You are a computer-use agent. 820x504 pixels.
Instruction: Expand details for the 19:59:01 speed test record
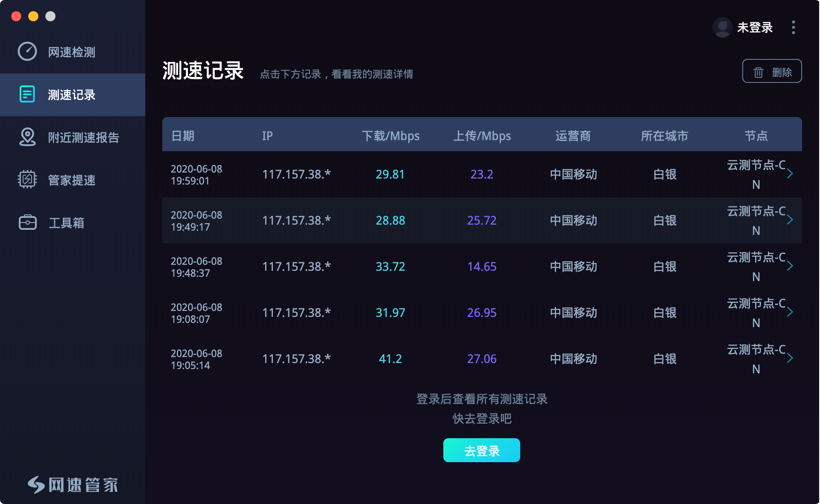tap(791, 174)
